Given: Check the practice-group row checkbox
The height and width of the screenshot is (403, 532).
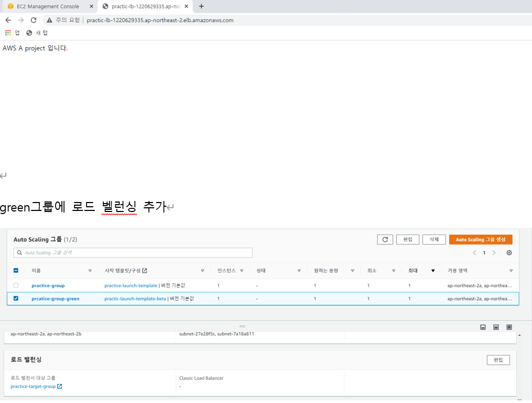Looking at the screenshot, I should point(16,285).
